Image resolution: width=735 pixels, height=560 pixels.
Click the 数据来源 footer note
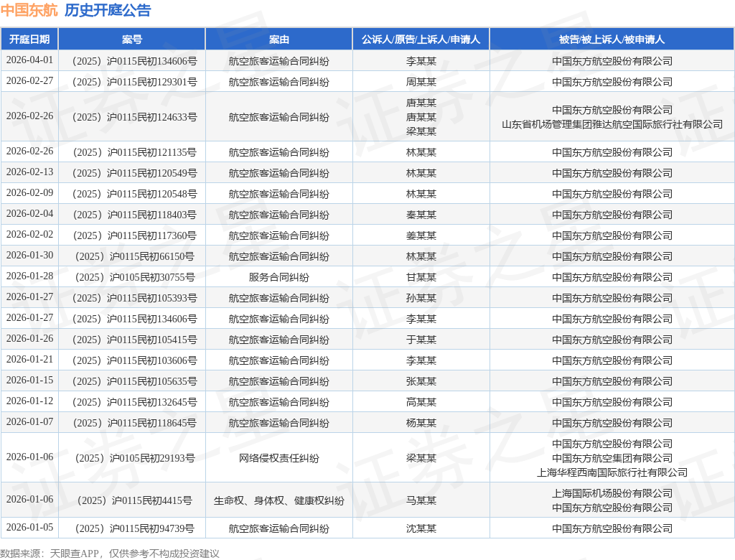click(110, 554)
